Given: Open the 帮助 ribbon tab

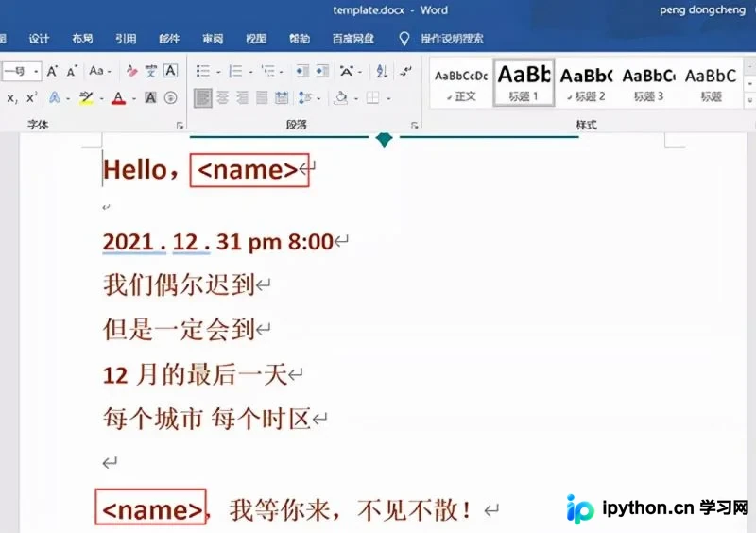Looking at the screenshot, I should pyautogui.click(x=300, y=39).
